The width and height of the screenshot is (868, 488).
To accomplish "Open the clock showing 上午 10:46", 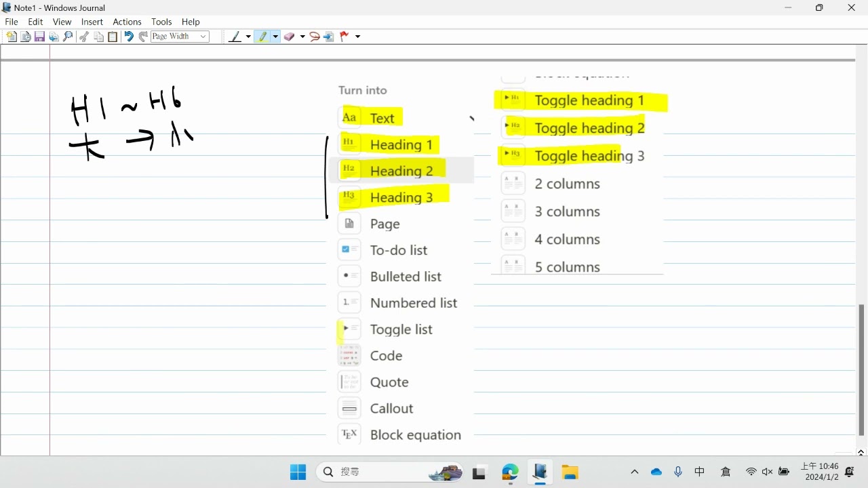I will (x=819, y=472).
